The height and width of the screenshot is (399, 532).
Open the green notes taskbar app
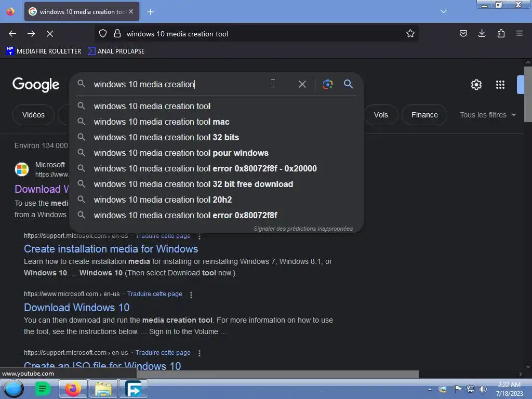pyautogui.click(x=43, y=389)
